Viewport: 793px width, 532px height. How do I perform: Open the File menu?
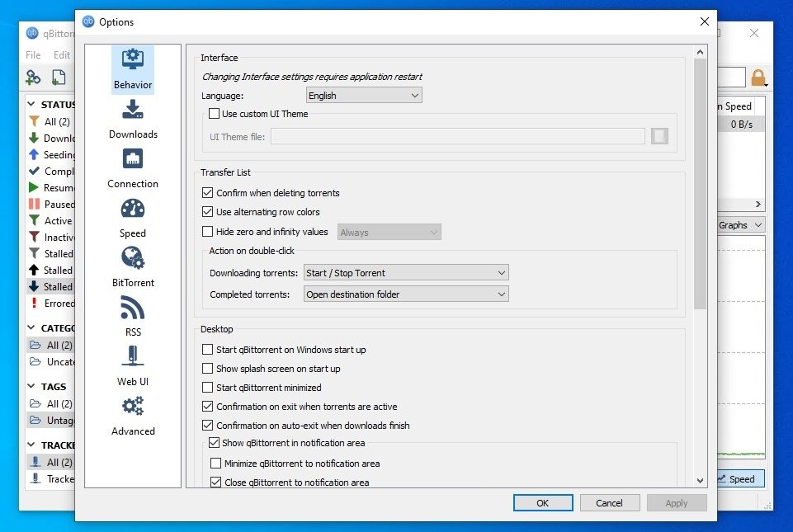(33, 55)
